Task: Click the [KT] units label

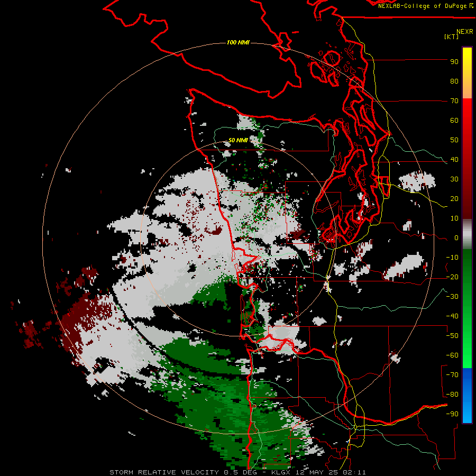Action: point(451,36)
